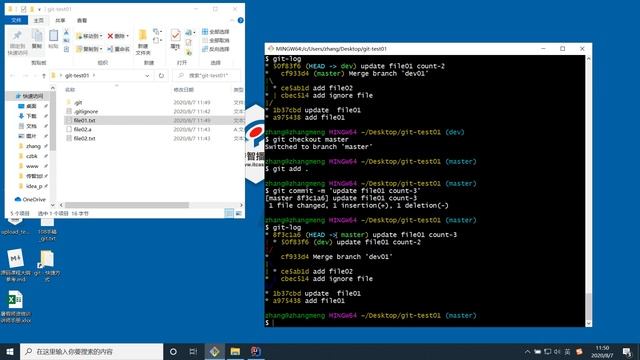Click the markdown file icon on desktop
Screen dimensions: 640x360
click(x=15, y=258)
